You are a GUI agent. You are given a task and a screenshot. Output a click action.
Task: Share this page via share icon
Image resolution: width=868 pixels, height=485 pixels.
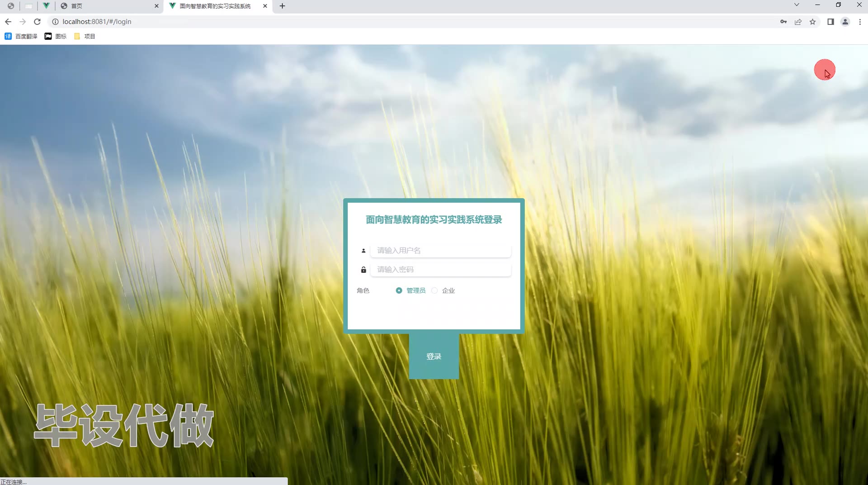coord(798,22)
